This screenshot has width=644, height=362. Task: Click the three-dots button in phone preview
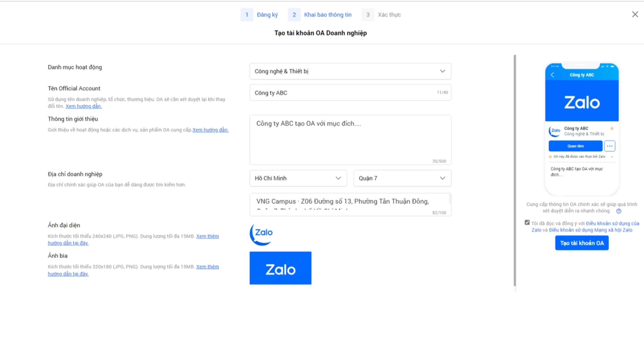[x=610, y=146]
